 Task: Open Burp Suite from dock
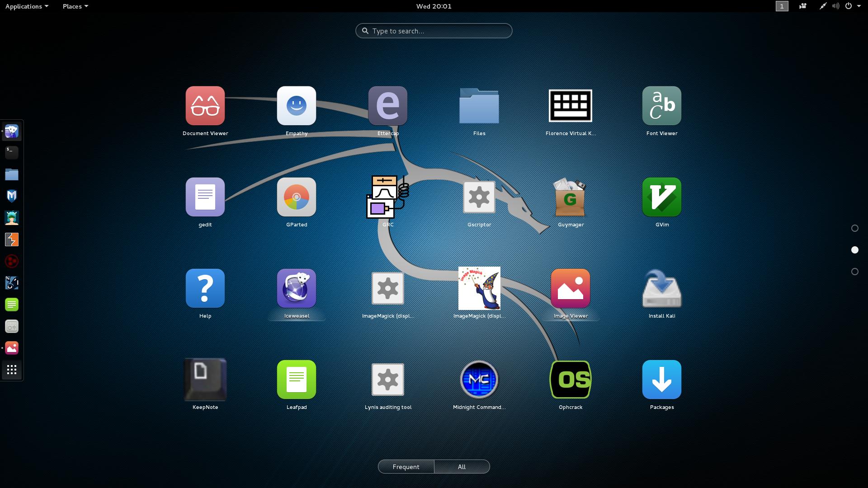tap(12, 239)
